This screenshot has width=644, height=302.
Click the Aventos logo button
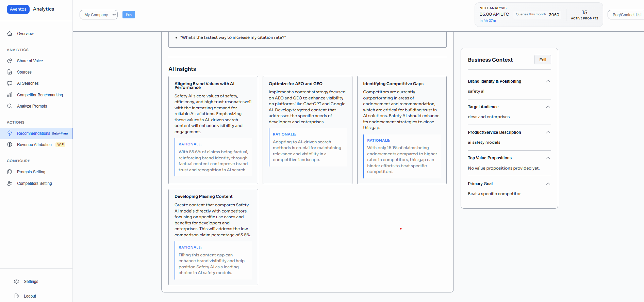point(18,9)
